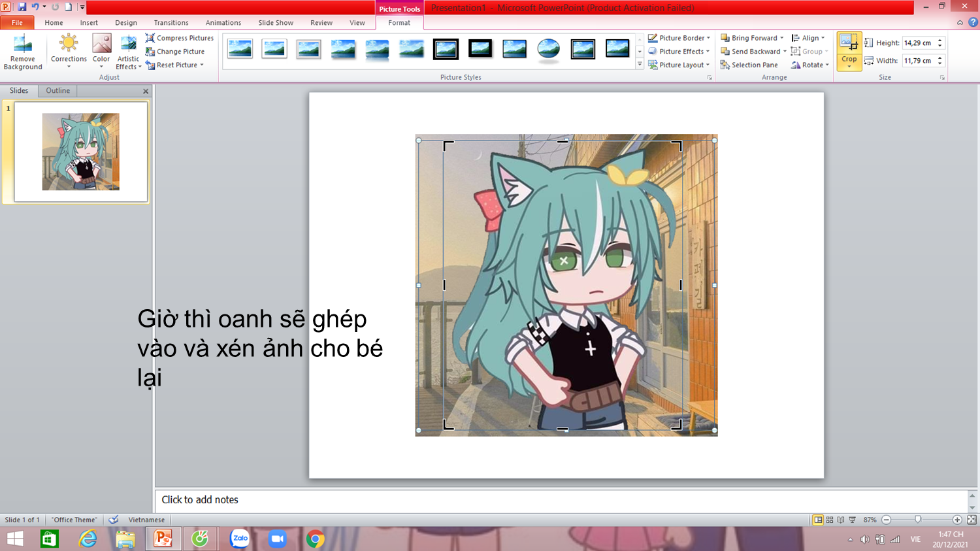This screenshot has width=980, height=551.
Task: Click the zoom slider handle
Action: click(918, 520)
